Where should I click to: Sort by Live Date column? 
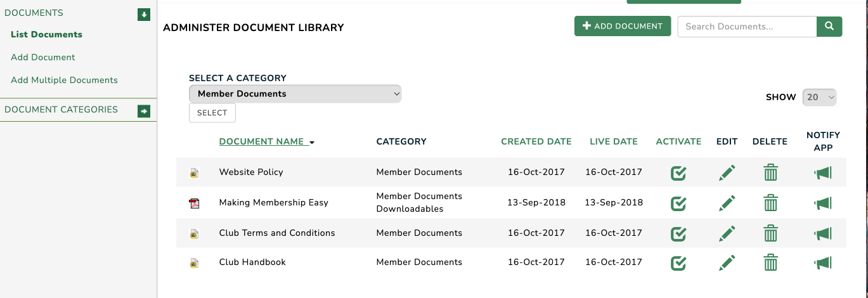click(614, 142)
